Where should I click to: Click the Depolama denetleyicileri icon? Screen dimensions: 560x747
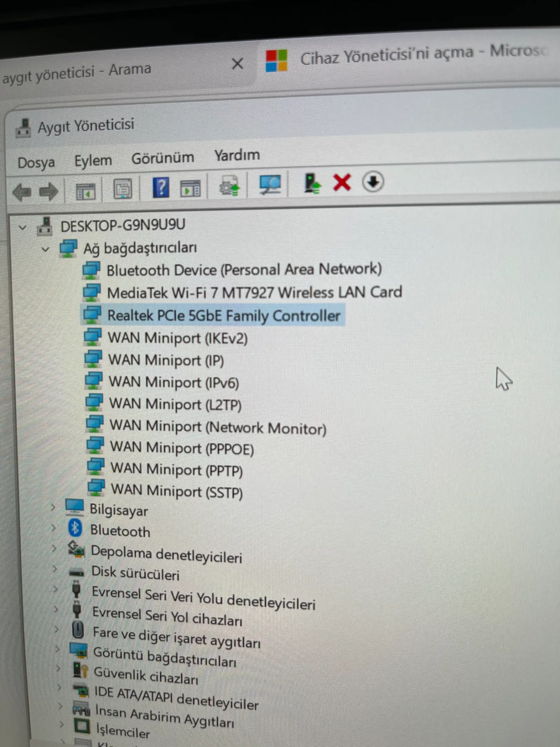coord(76,550)
